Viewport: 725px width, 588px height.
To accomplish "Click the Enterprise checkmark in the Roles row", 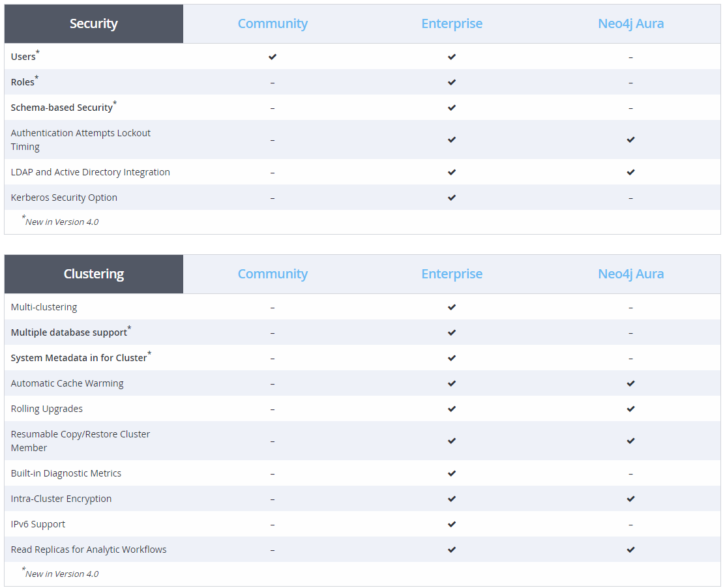I will [x=452, y=82].
